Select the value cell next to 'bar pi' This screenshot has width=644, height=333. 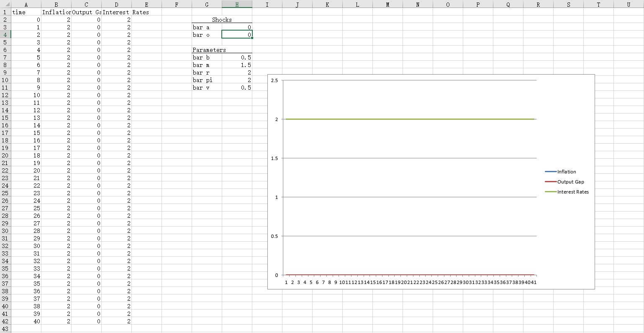[237, 80]
